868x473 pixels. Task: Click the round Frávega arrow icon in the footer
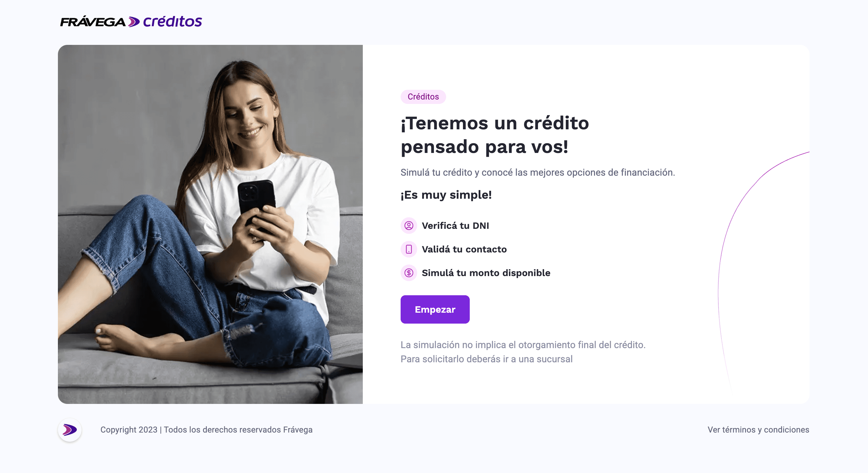tap(70, 430)
